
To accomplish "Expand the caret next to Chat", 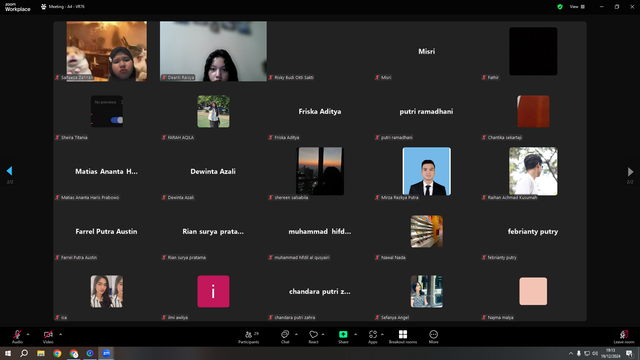I will [x=296, y=334].
